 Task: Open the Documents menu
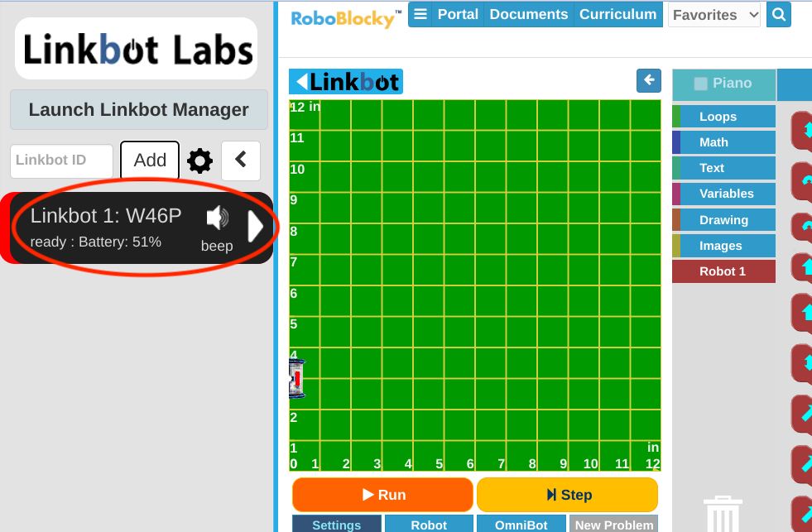tap(529, 15)
